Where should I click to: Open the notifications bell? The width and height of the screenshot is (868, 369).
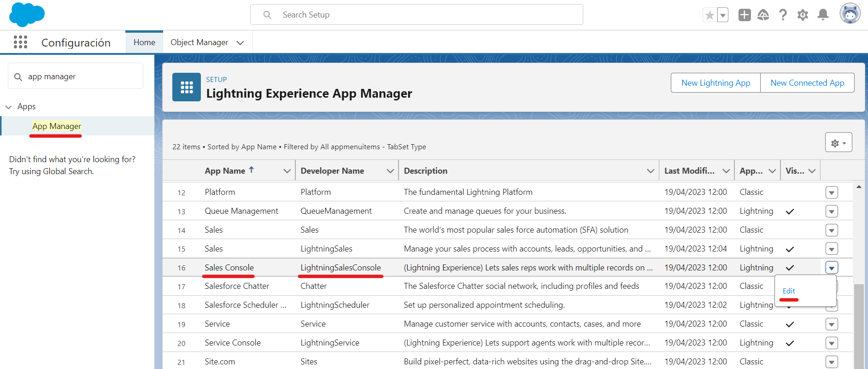(x=823, y=15)
